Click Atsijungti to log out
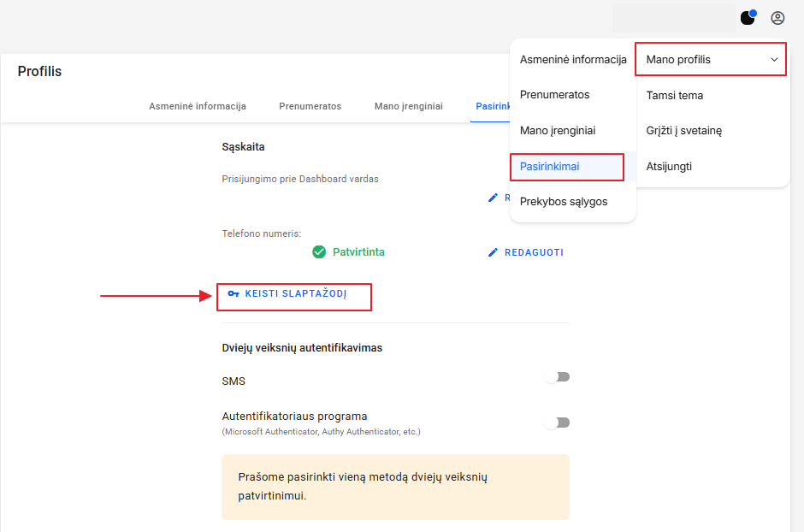Screen dimensions: 804x532 point(669,167)
